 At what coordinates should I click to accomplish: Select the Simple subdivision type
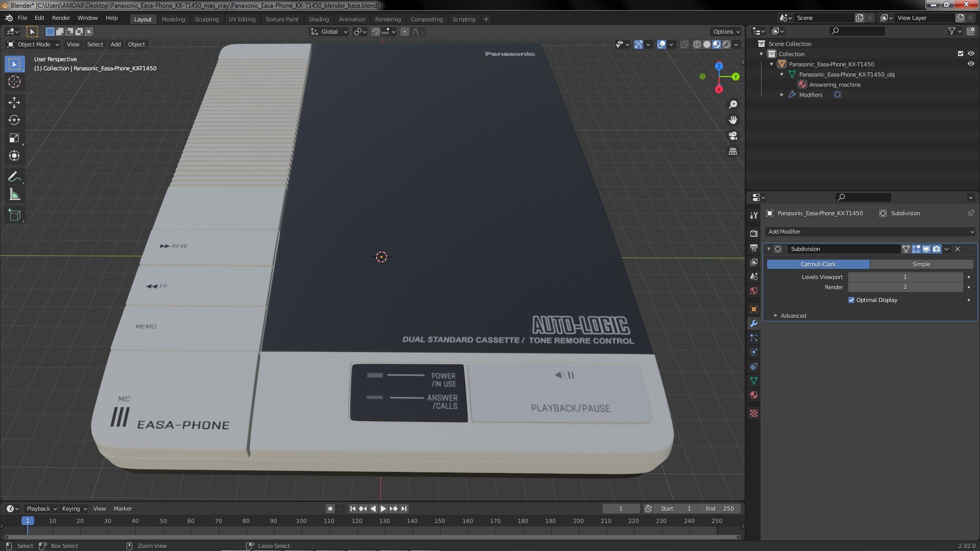pos(921,264)
